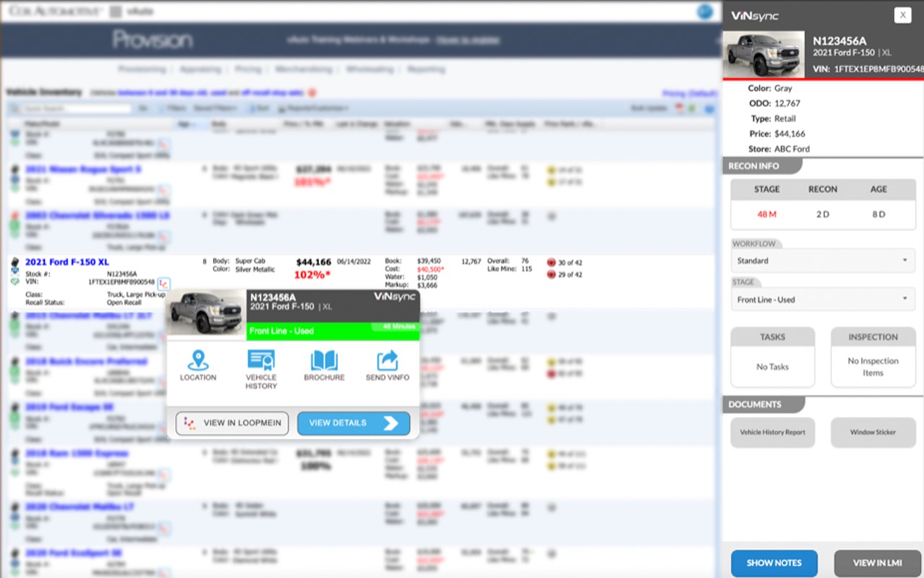Open the Brochure book icon

(x=324, y=361)
